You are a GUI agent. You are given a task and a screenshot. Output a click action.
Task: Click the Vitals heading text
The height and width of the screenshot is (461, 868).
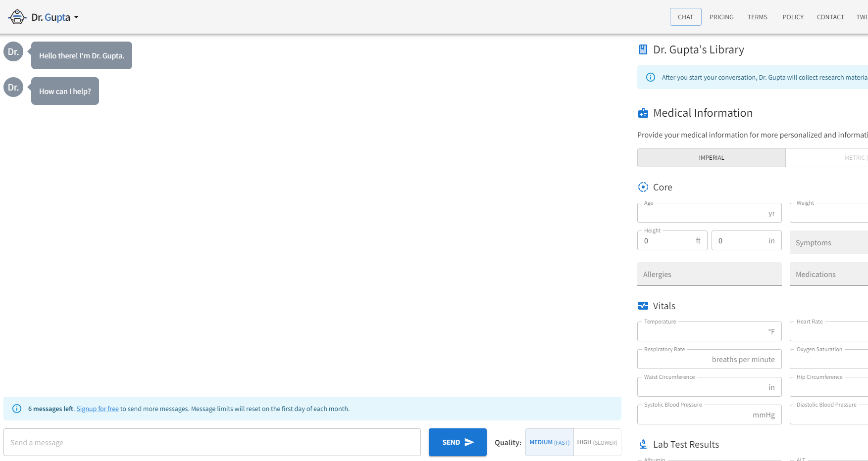[x=664, y=306]
